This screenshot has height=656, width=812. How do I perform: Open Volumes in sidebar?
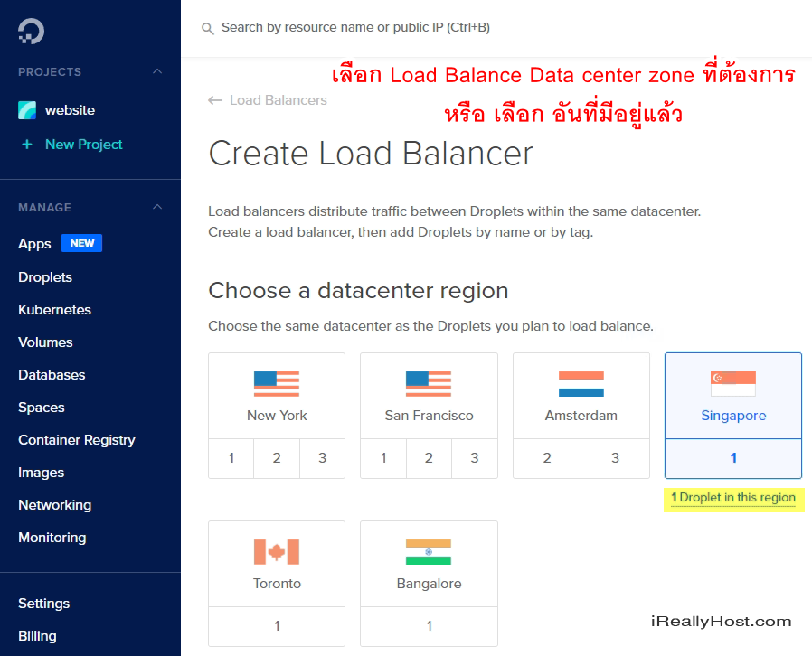point(45,342)
